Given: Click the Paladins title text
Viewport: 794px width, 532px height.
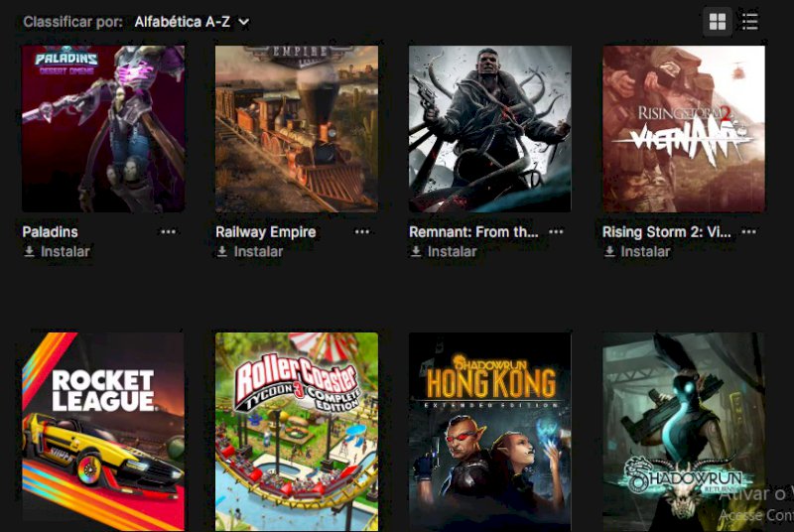Looking at the screenshot, I should coord(51,232).
